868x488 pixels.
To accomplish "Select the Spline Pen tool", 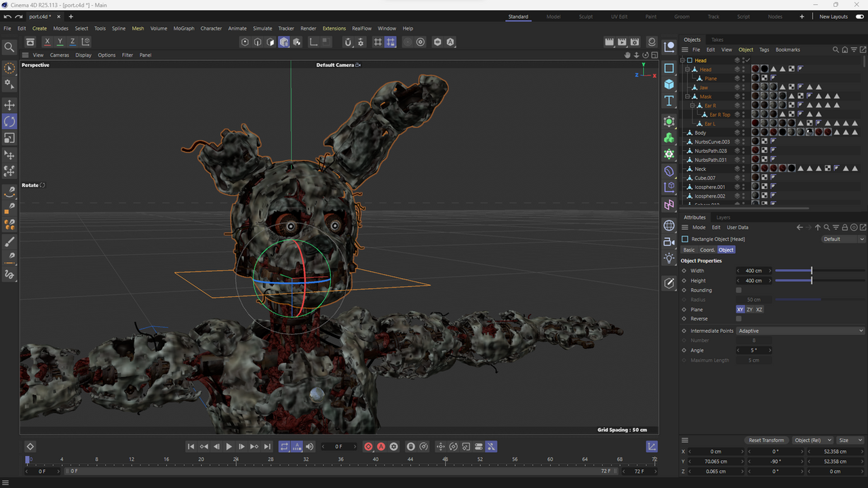I will tap(9, 192).
